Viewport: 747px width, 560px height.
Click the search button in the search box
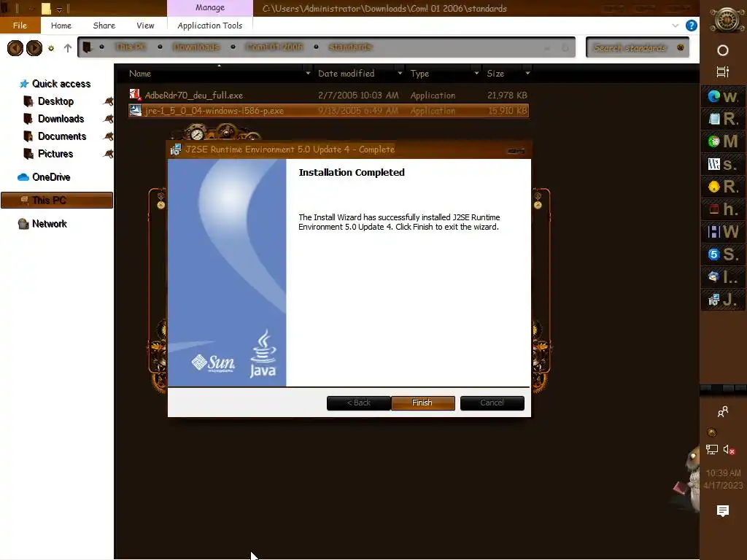681,47
